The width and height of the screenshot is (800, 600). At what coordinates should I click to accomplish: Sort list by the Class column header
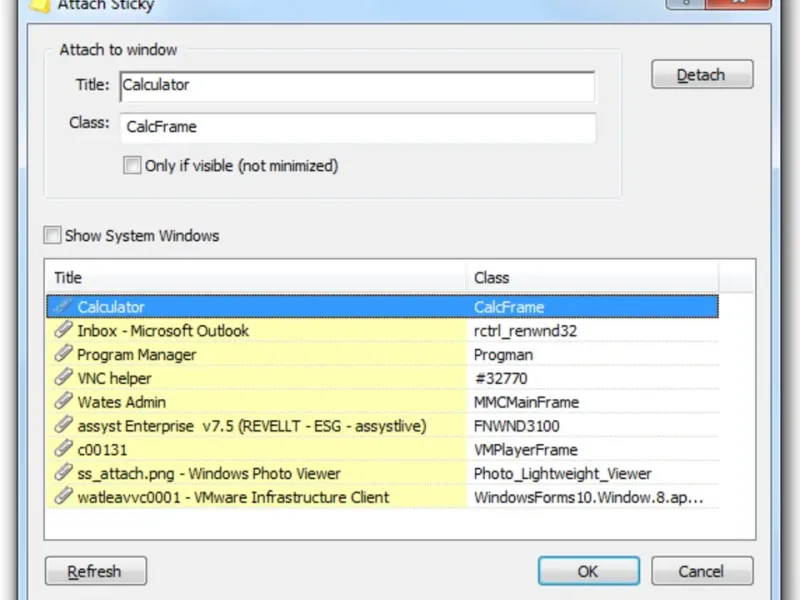pyautogui.click(x=592, y=278)
